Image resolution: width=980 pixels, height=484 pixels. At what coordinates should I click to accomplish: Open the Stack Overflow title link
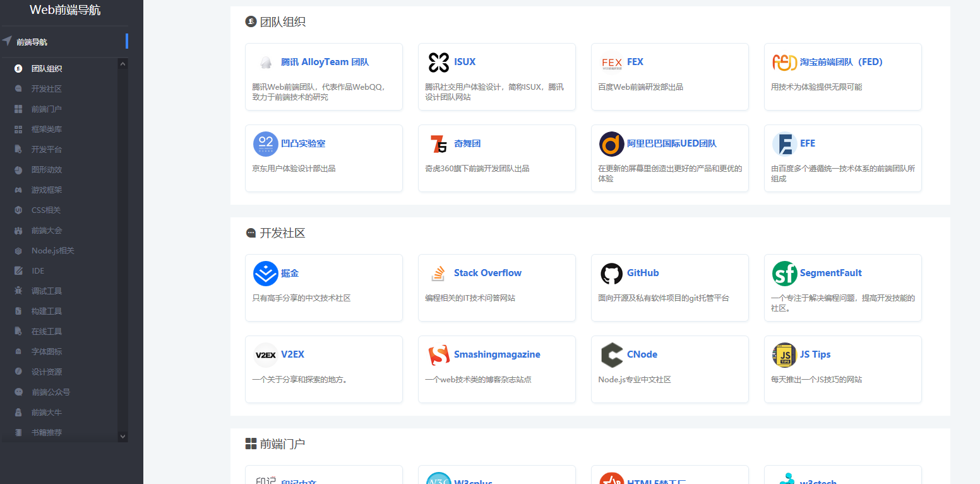tap(487, 273)
